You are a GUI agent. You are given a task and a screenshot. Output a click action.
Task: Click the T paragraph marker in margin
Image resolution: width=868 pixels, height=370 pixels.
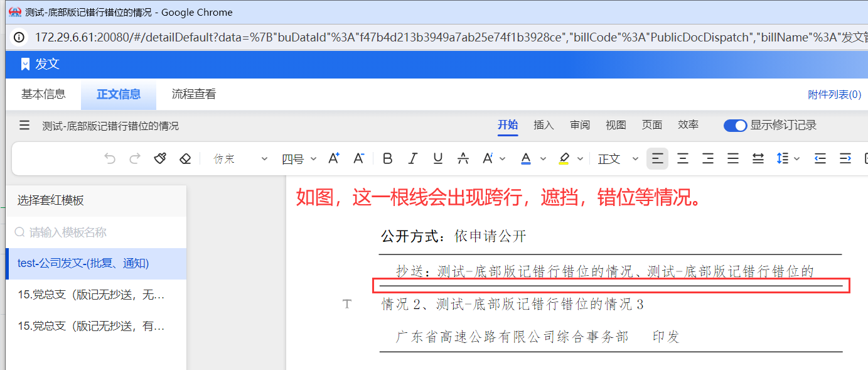click(347, 304)
